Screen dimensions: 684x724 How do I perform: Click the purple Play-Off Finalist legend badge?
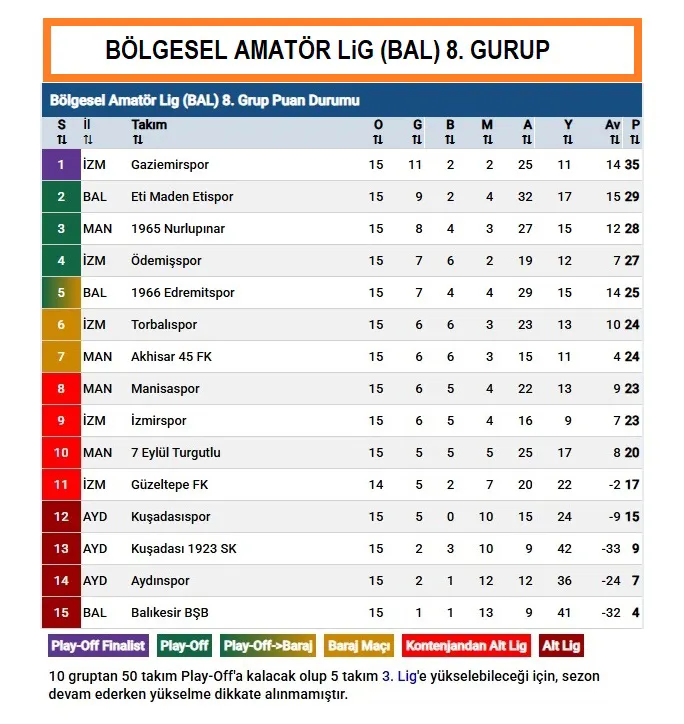[98, 646]
